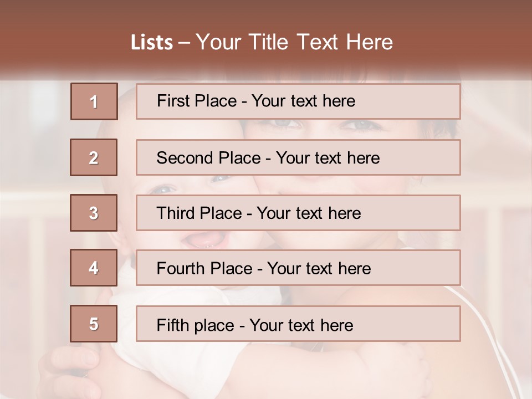Click the bold word 'Lists' in title

152,43
